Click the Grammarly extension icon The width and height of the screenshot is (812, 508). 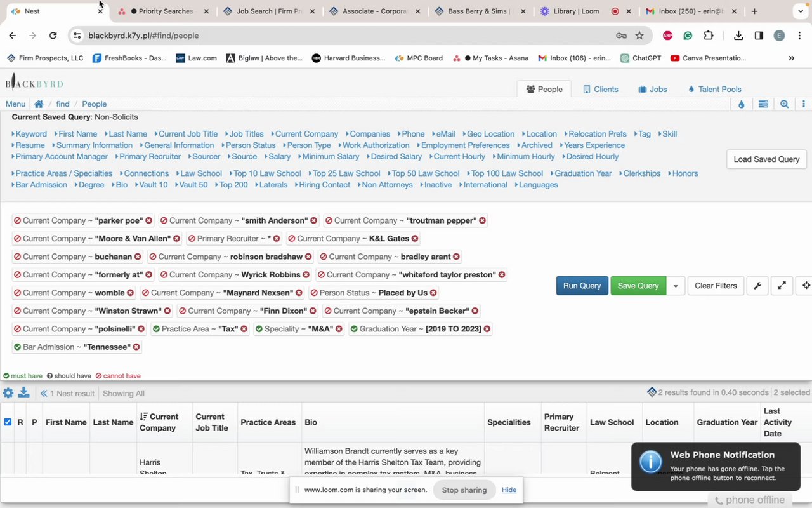(x=688, y=36)
